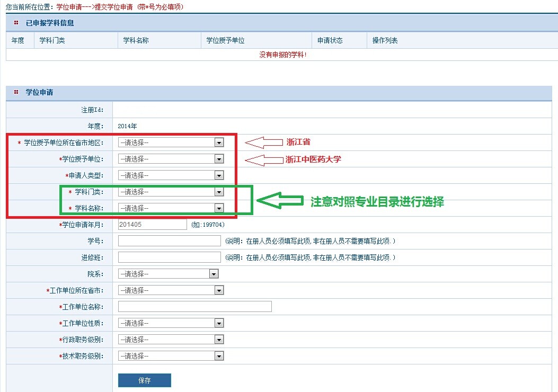Image resolution: width=558 pixels, height=392 pixels.
Task: Choose 工作单位性质 from dropdown
Action: 171,323
